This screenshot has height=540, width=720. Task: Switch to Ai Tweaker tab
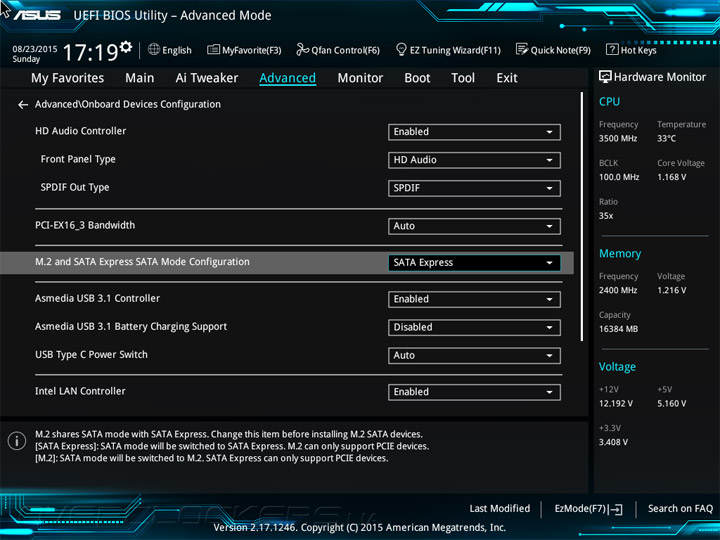pos(207,78)
